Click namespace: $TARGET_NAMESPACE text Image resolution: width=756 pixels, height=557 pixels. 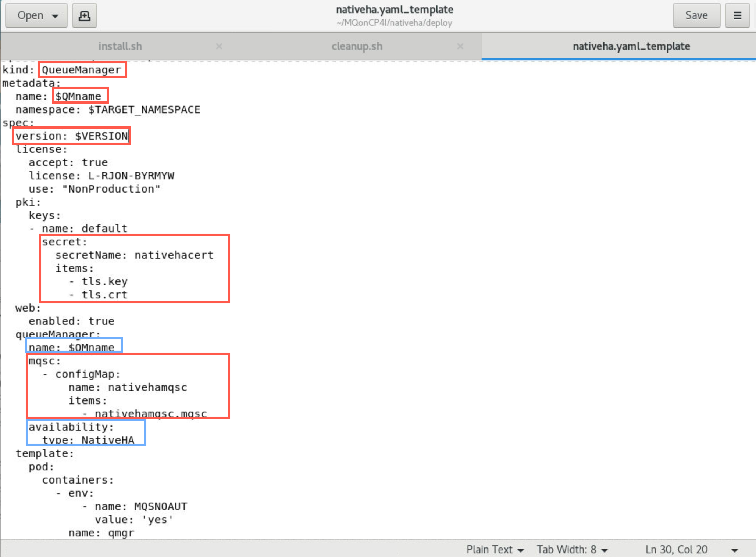coord(108,109)
